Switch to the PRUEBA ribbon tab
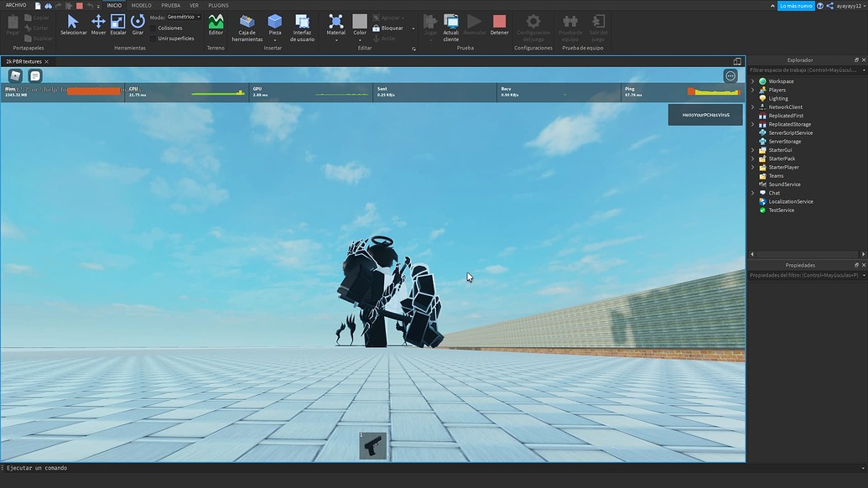 (x=170, y=6)
